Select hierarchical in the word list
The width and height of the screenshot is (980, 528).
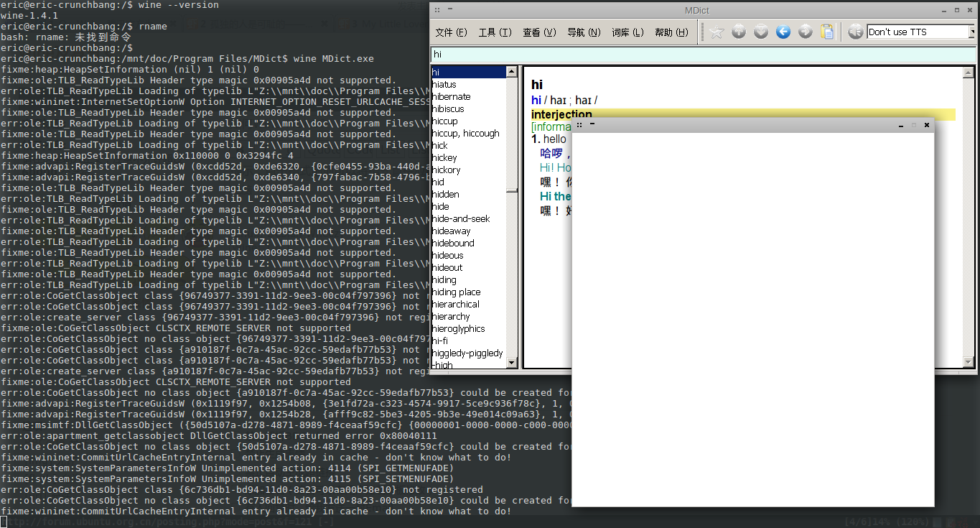455,304
